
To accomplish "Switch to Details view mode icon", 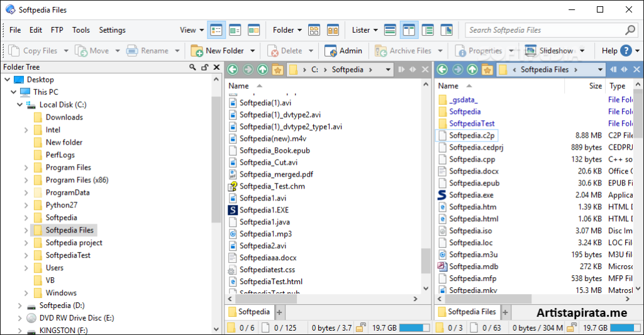I will coord(216,30).
